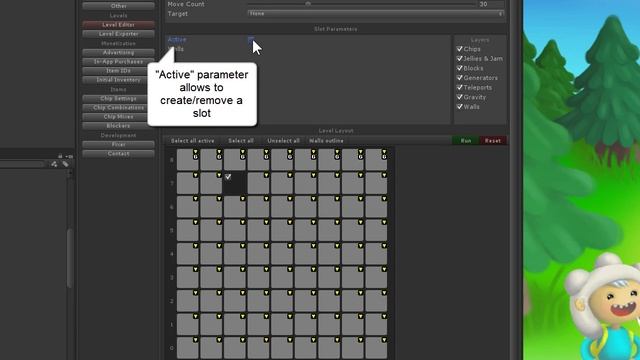
Task: Click the green Run button
Action: click(466, 141)
